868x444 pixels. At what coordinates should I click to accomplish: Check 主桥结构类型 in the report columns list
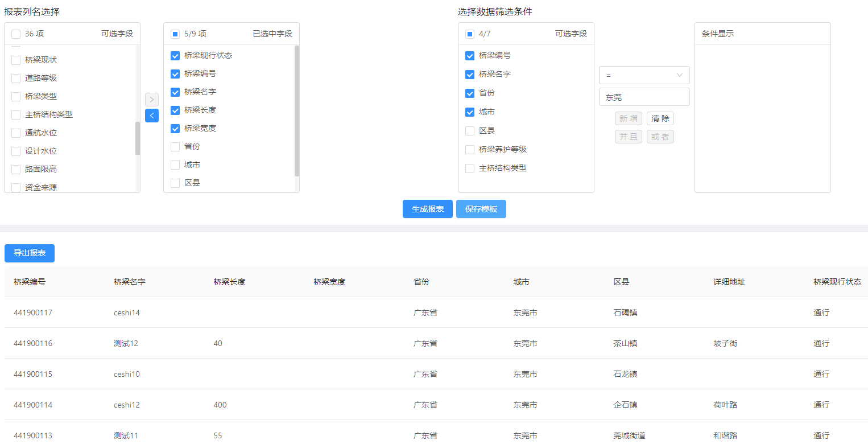tap(16, 115)
